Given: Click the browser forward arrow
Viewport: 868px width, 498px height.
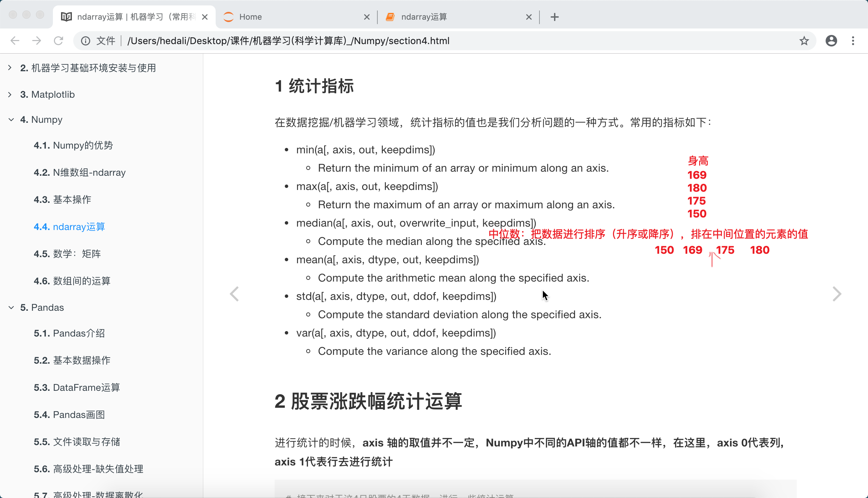Looking at the screenshot, I should coord(37,41).
